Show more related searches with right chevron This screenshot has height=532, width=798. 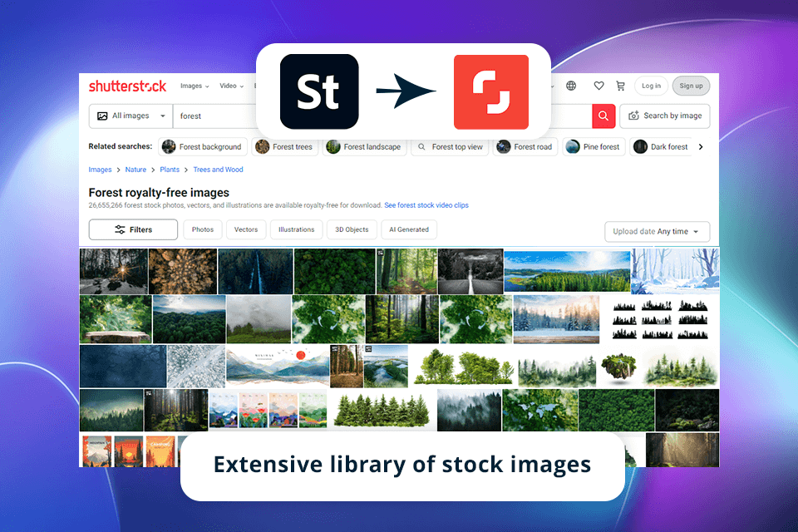click(x=701, y=146)
